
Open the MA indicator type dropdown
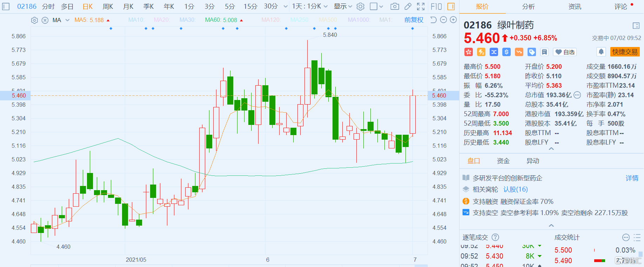point(61,20)
